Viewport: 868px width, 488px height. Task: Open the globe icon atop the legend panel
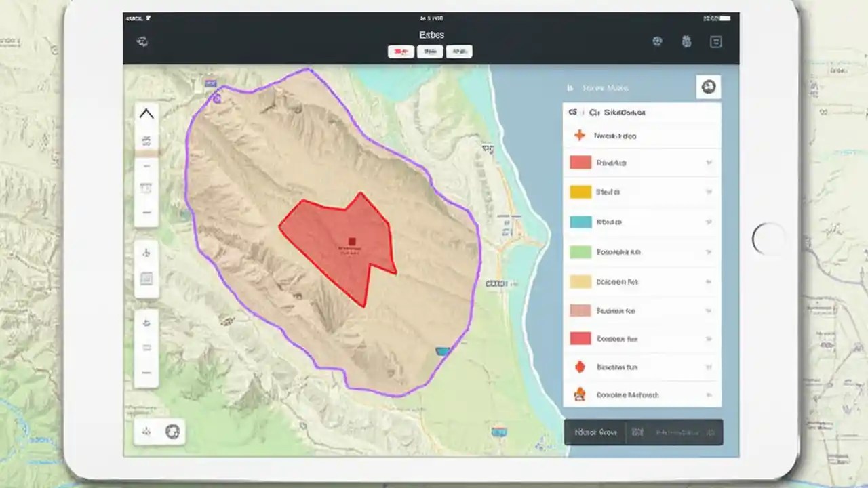[709, 87]
